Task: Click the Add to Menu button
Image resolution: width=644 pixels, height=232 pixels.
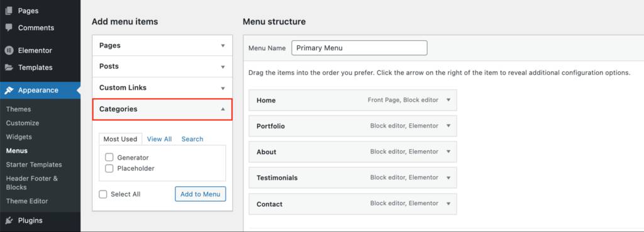Action: pyautogui.click(x=201, y=194)
